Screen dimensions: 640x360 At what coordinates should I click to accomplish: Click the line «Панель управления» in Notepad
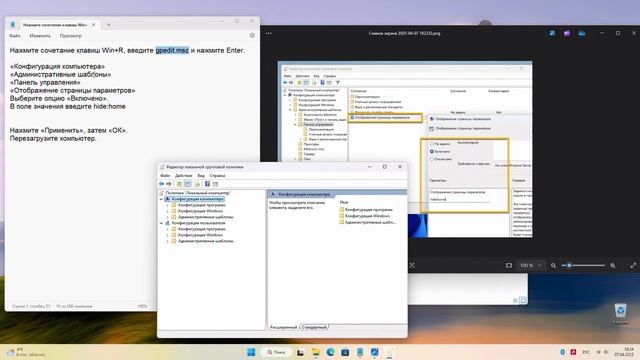tap(45, 82)
